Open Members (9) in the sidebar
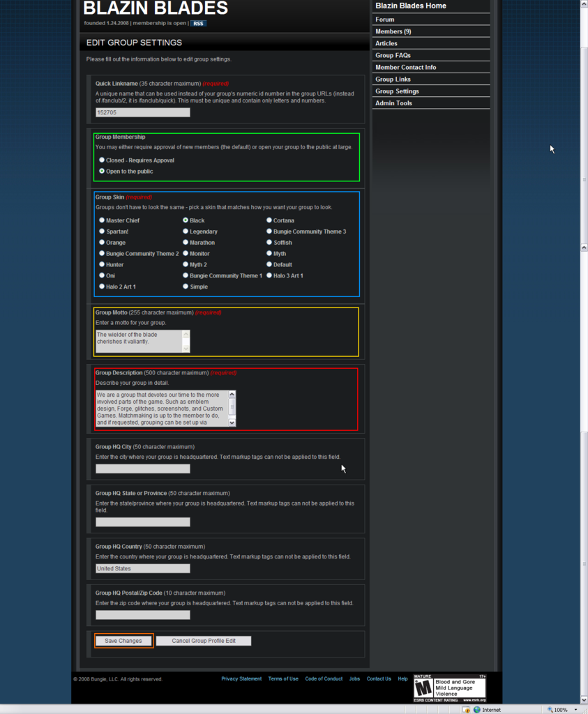This screenshot has height=714, width=588. coord(393,31)
